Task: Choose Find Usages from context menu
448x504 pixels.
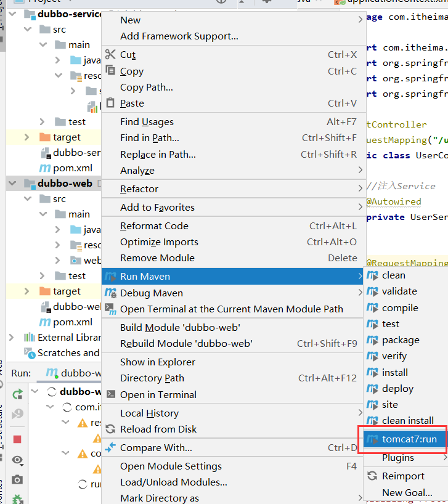Action: 234,122
